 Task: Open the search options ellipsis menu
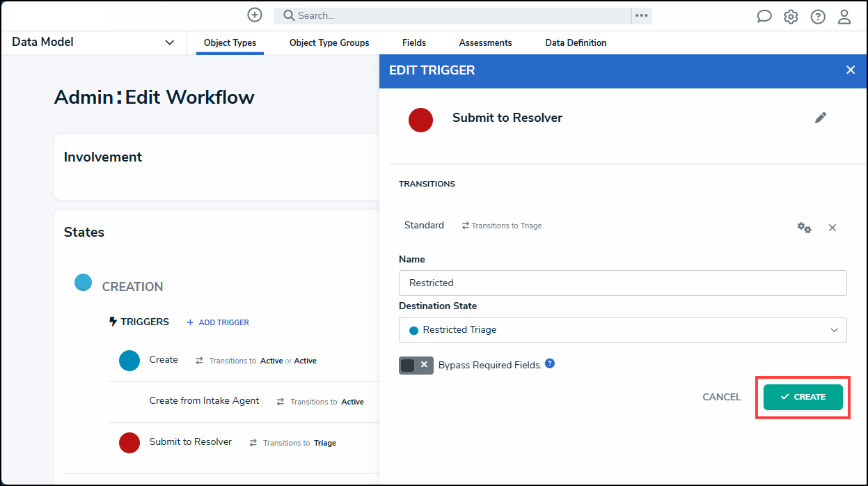642,15
